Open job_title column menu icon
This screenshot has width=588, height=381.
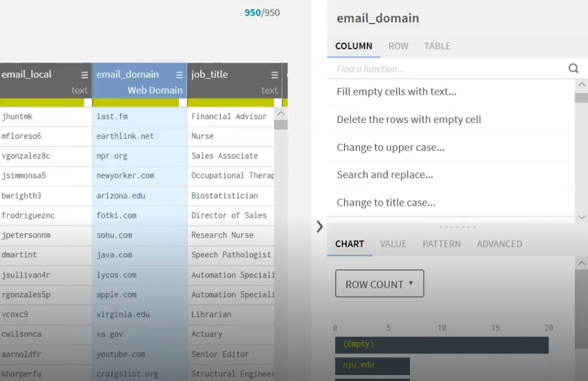(x=274, y=75)
